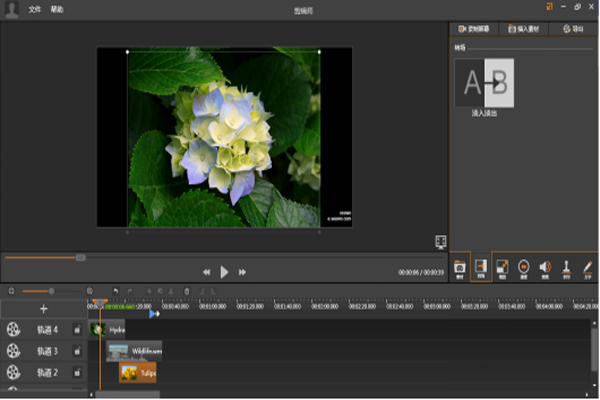Toggle the lock on track 2
The image size is (600, 400).
point(77,373)
